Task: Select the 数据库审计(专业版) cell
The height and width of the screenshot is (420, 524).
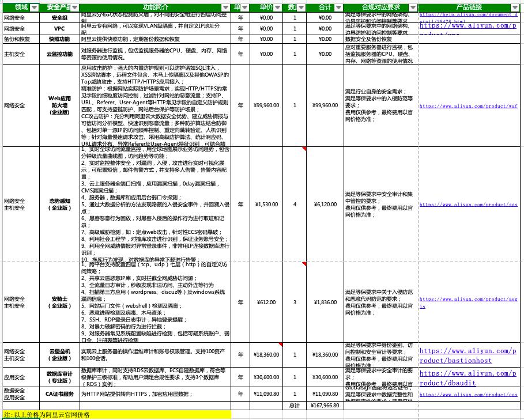Action: 59,377
